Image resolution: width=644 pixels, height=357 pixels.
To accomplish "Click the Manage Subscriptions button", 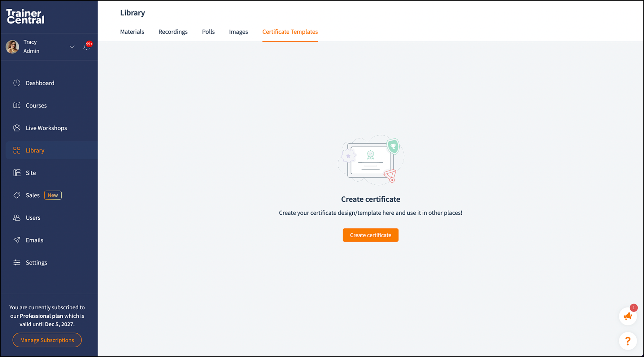I will [47, 340].
